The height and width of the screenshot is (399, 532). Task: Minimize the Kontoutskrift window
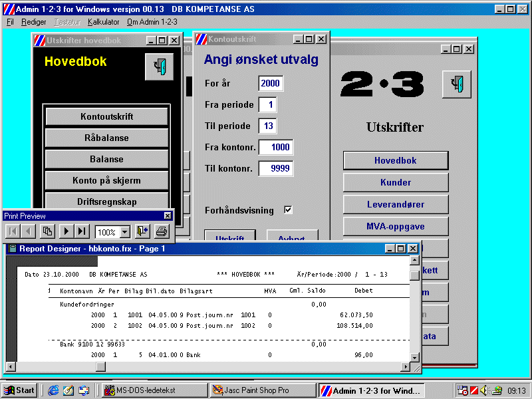coord(298,39)
